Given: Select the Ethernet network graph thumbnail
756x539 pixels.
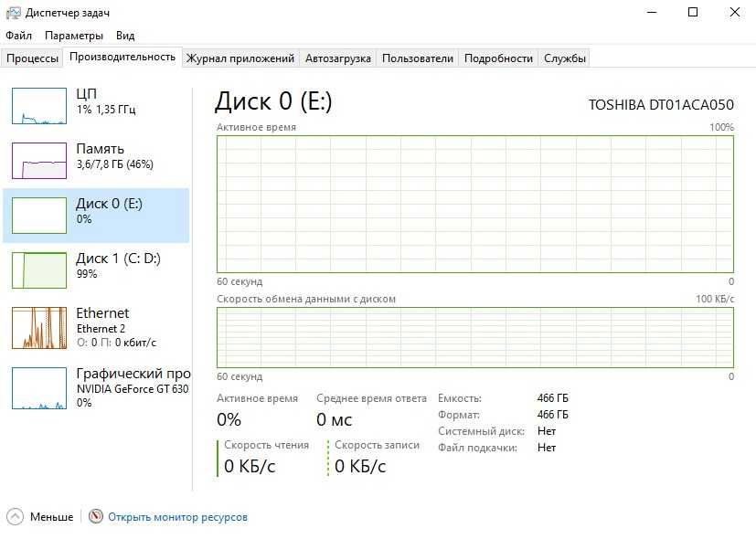Looking at the screenshot, I should [x=39, y=327].
